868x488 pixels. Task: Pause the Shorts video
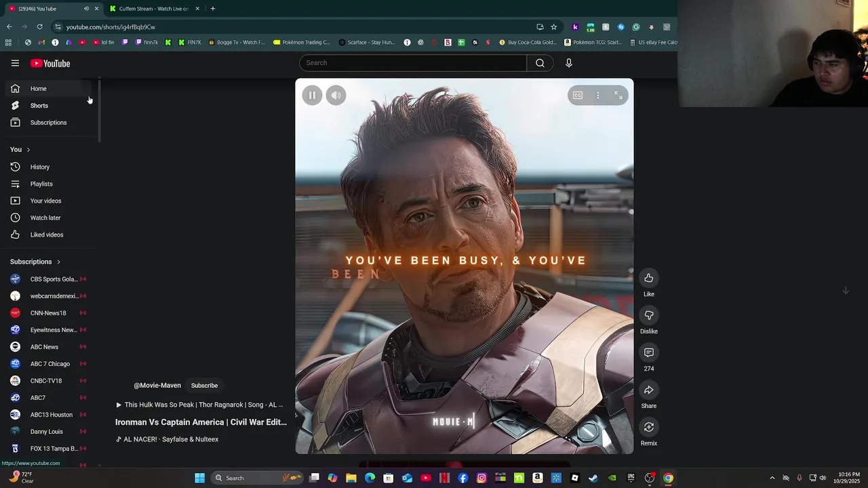pyautogui.click(x=312, y=96)
